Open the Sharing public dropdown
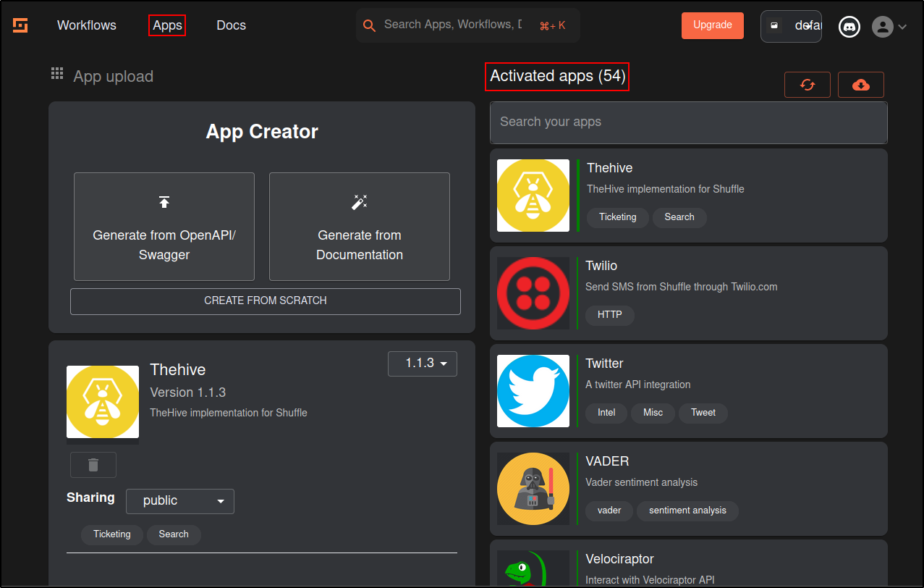The image size is (924, 588). 179,501
